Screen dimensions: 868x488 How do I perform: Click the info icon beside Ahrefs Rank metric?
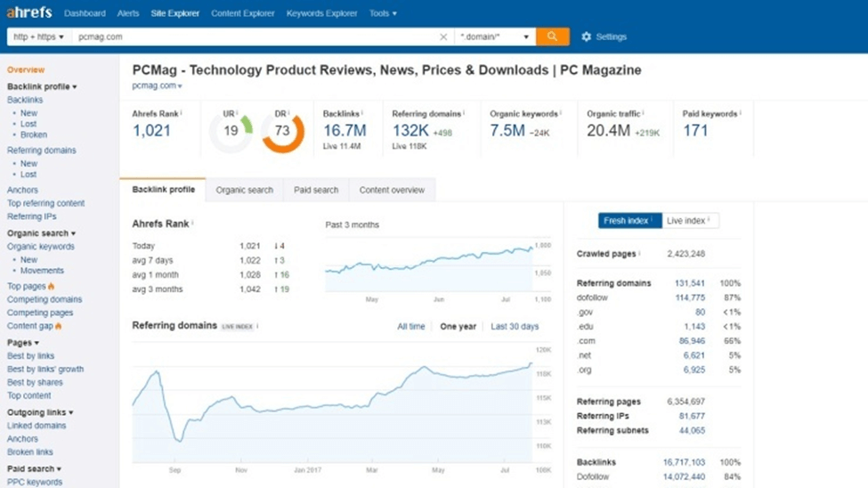point(181,114)
